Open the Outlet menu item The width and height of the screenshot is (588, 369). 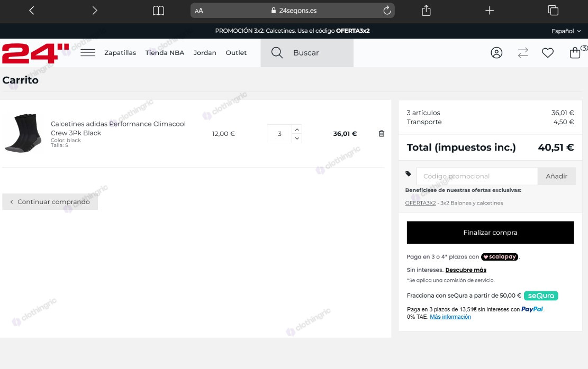236,53
